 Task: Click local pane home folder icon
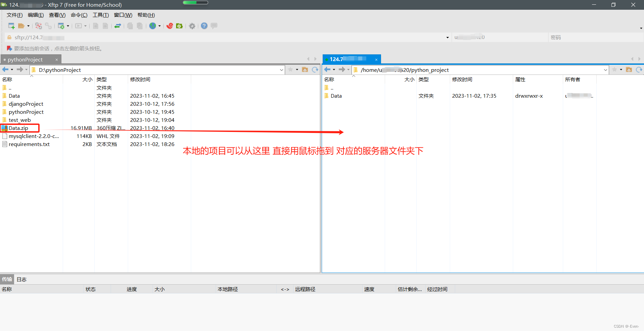pos(305,69)
